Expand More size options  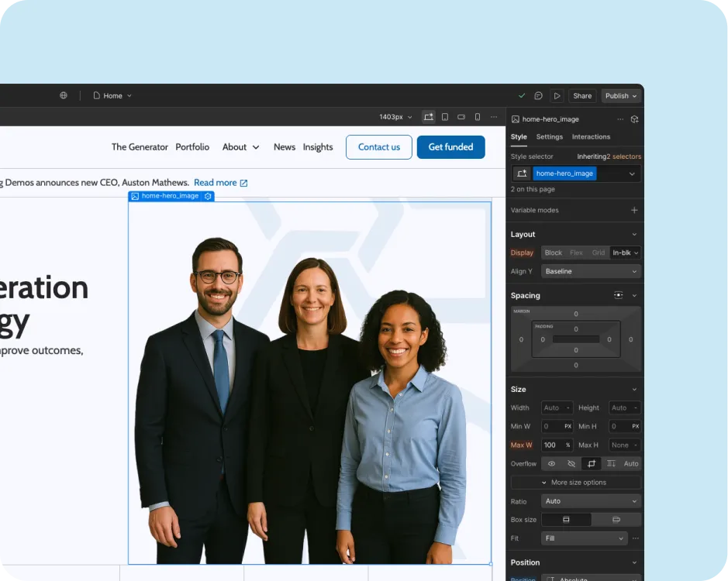576,483
